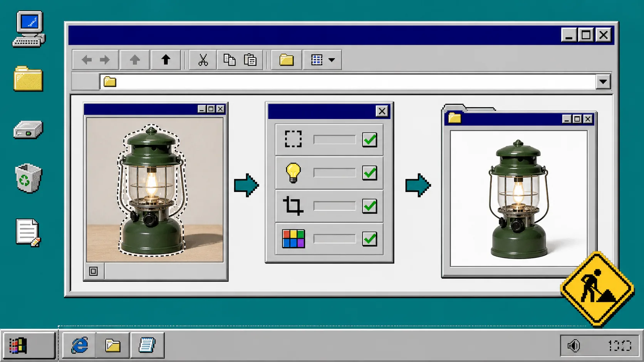Click the finished lantern image on white background
This screenshot has width=644, height=362.
(519, 199)
